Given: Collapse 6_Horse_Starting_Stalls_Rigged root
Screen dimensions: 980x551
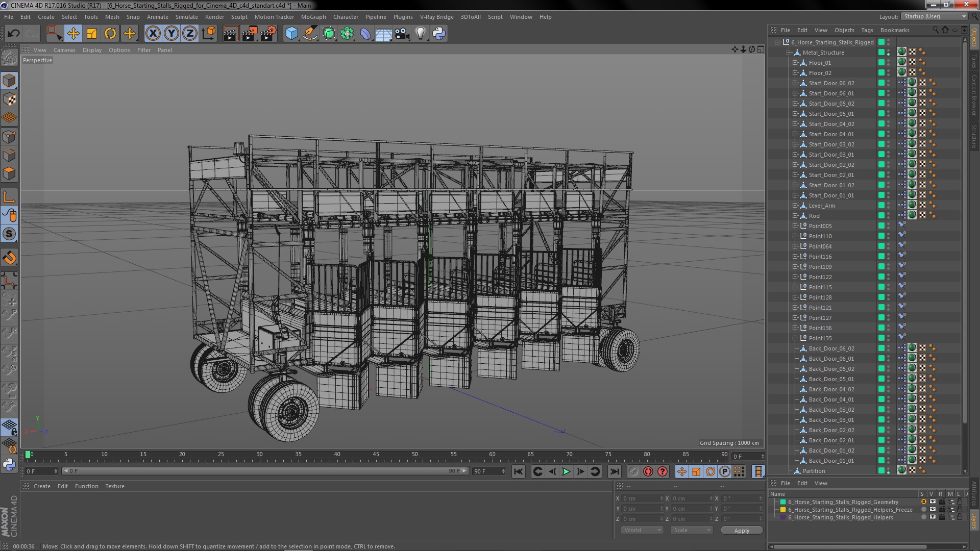Looking at the screenshot, I should point(777,42).
